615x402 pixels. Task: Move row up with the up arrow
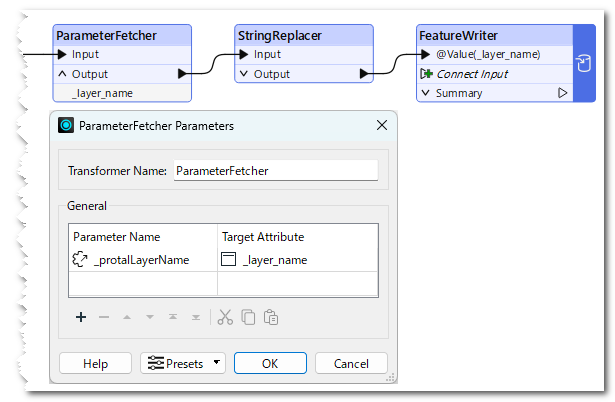(127, 317)
